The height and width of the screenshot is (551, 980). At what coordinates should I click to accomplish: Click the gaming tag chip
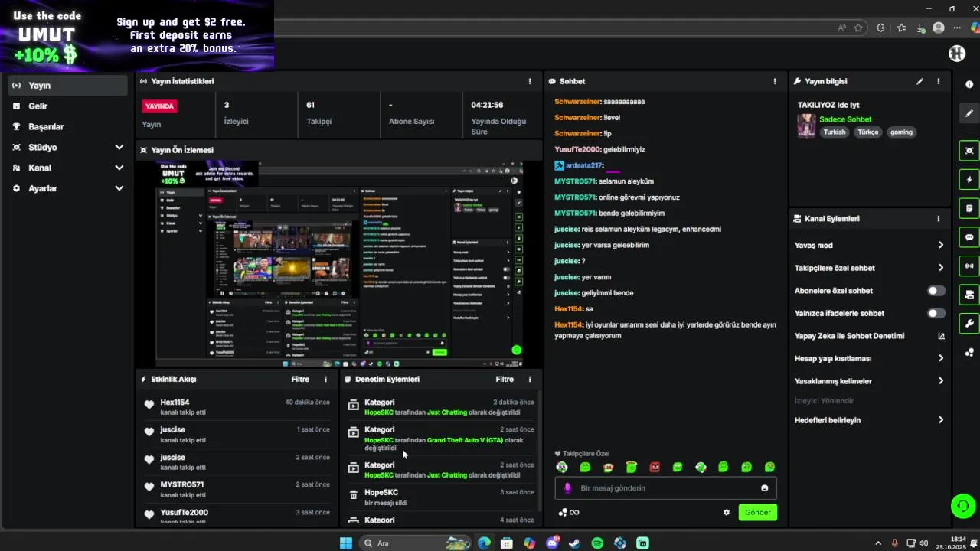[x=901, y=132]
